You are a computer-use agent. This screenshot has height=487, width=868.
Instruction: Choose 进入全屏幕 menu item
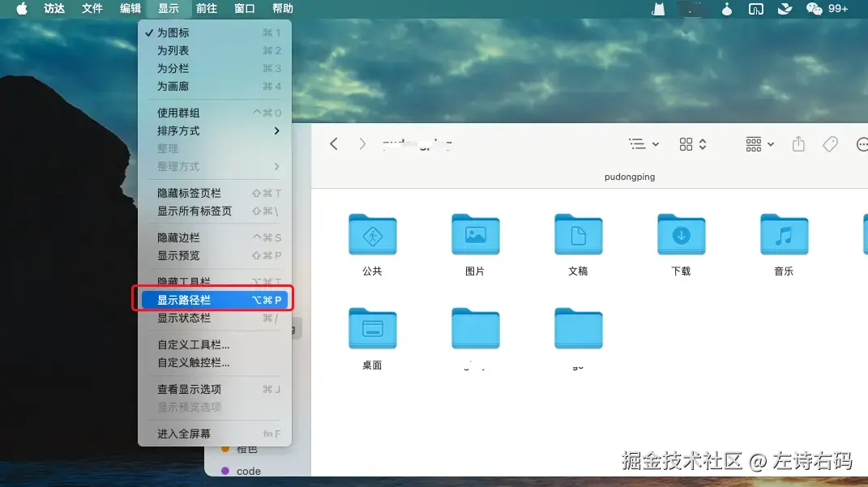tap(215, 434)
